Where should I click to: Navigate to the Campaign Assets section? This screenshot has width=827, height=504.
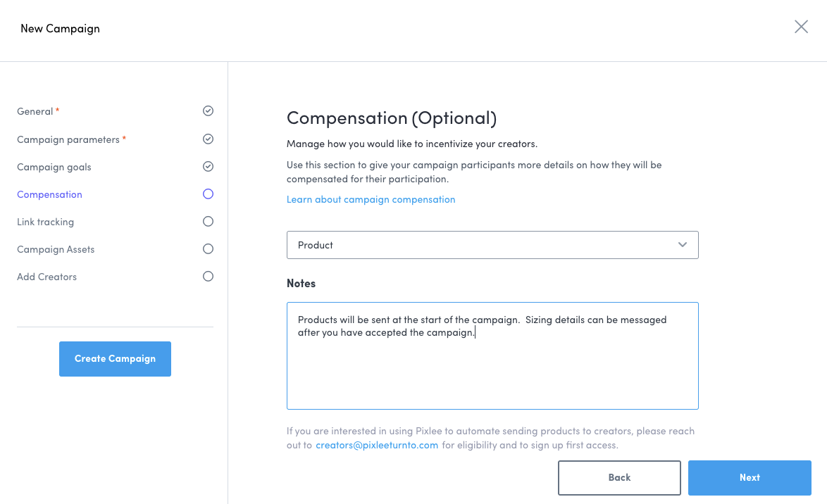click(x=56, y=249)
